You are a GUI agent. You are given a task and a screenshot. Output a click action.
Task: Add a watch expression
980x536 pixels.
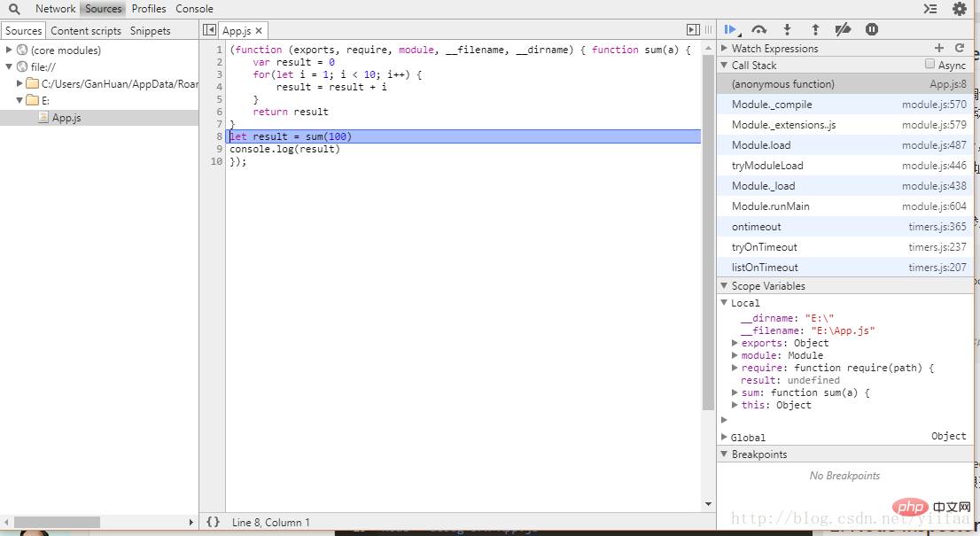pyautogui.click(x=938, y=48)
